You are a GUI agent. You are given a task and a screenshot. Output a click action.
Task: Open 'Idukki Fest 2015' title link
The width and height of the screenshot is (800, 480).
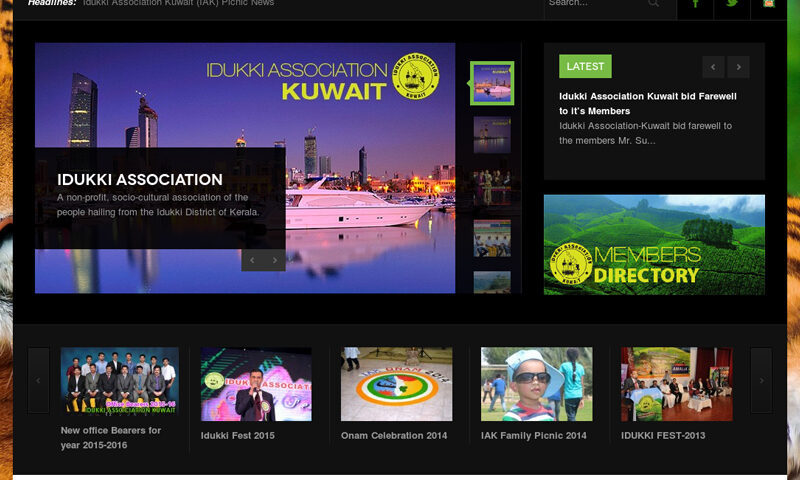pyautogui.click(x=238, y=436)
